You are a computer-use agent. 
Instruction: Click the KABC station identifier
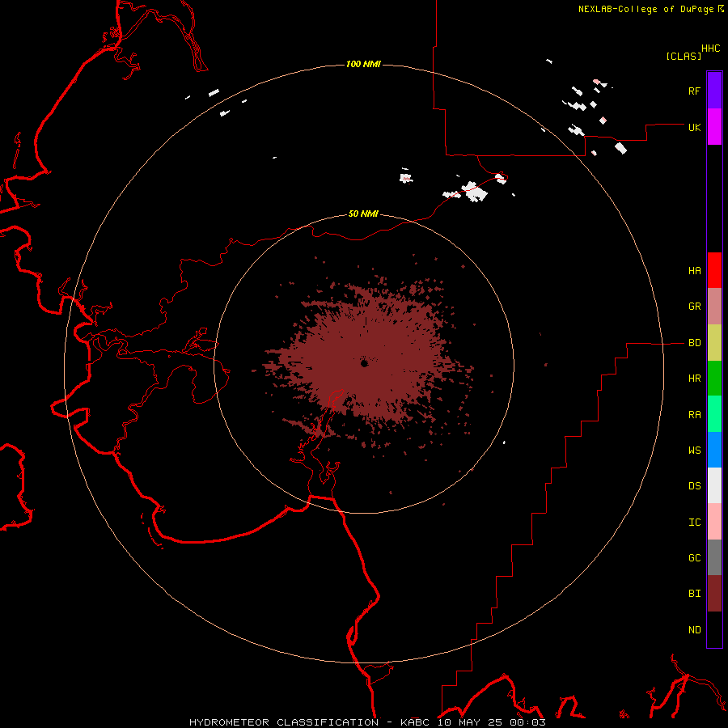click(414, 722)
